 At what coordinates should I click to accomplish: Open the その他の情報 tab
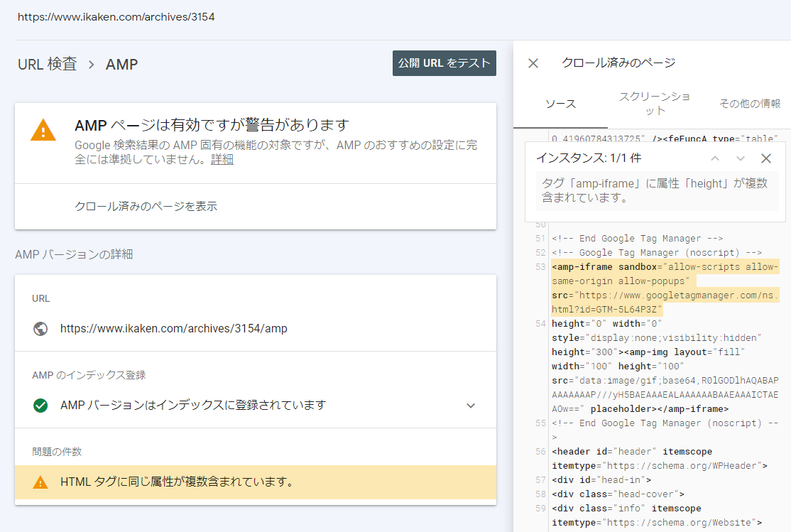pyautogui.click(x=750, y=104)
